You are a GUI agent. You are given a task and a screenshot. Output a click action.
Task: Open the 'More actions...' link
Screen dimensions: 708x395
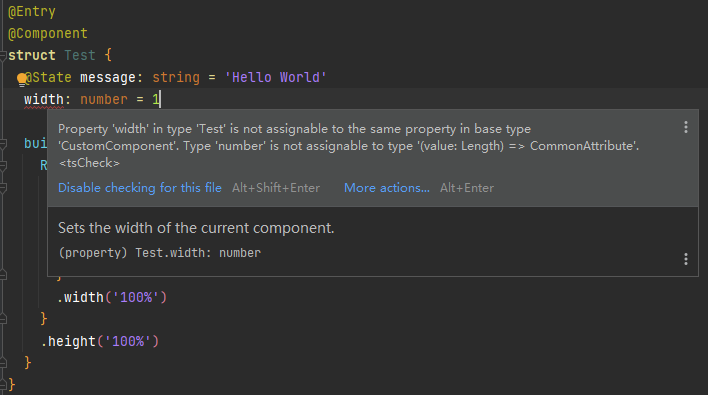coord(387,188)
